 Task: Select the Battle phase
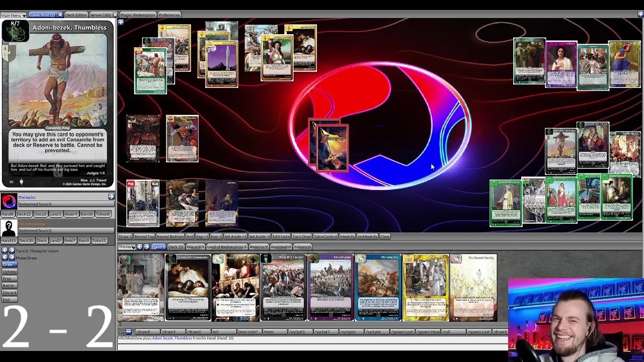point(9,286)
